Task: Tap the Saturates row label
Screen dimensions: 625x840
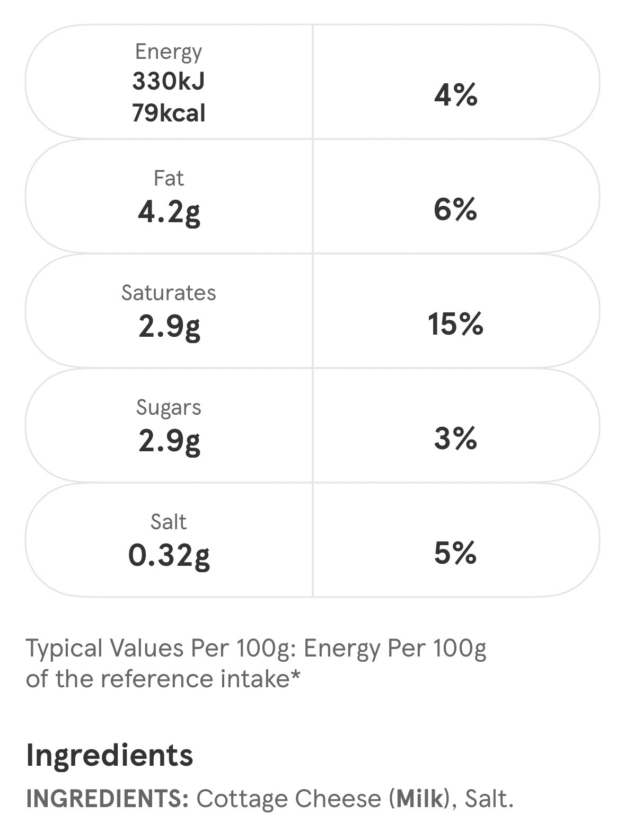Action: 169,293
